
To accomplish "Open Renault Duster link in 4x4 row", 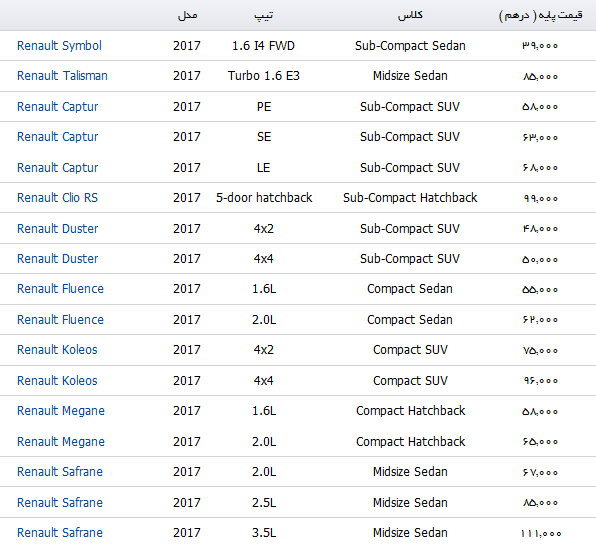I will pyautogui.click(x=57, y=258).
